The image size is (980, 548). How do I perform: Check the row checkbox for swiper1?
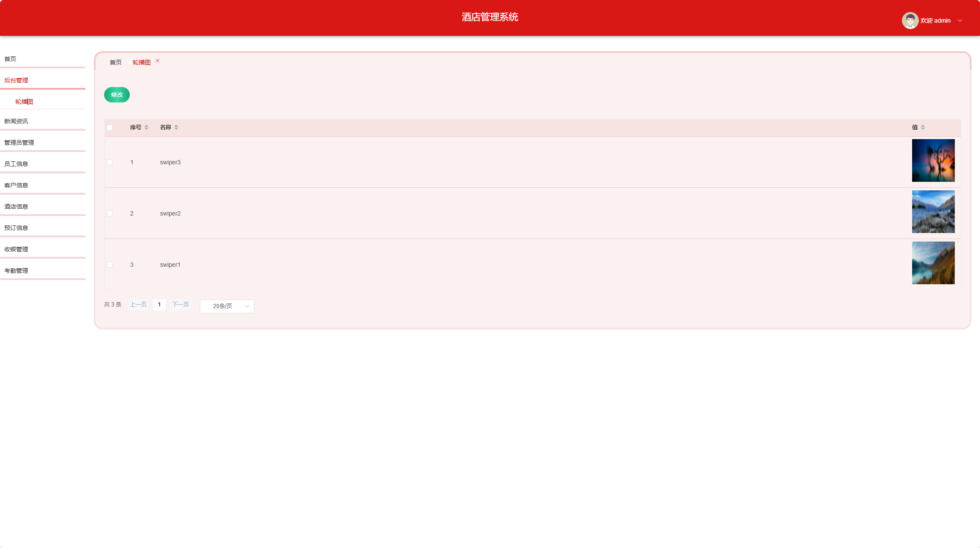pyautogui.click(x=110, y=265)
